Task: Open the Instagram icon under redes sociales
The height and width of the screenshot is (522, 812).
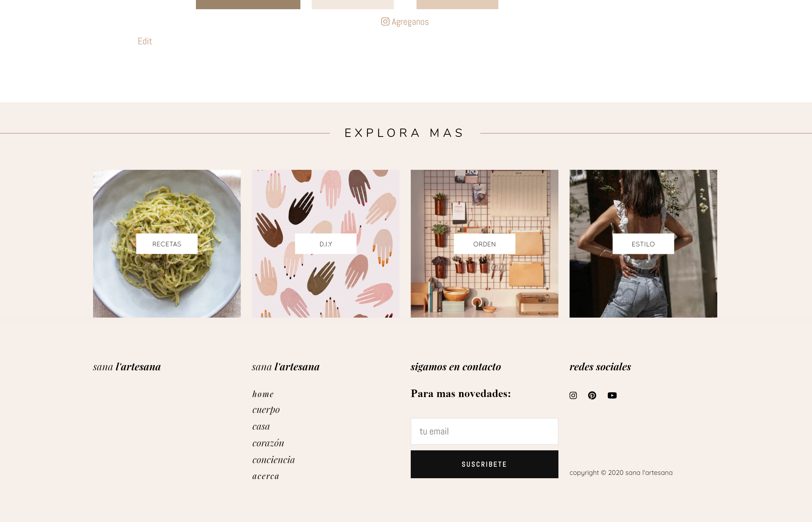Action: (573, 395)
